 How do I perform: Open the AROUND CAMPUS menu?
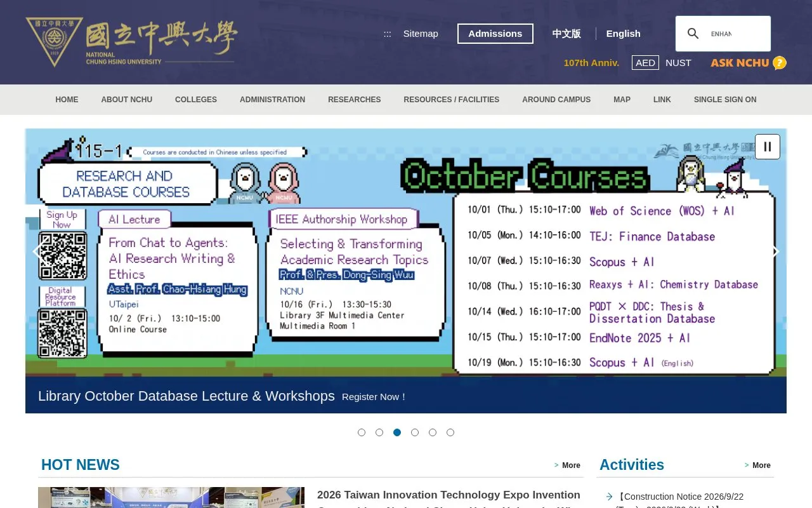[556, 100]
